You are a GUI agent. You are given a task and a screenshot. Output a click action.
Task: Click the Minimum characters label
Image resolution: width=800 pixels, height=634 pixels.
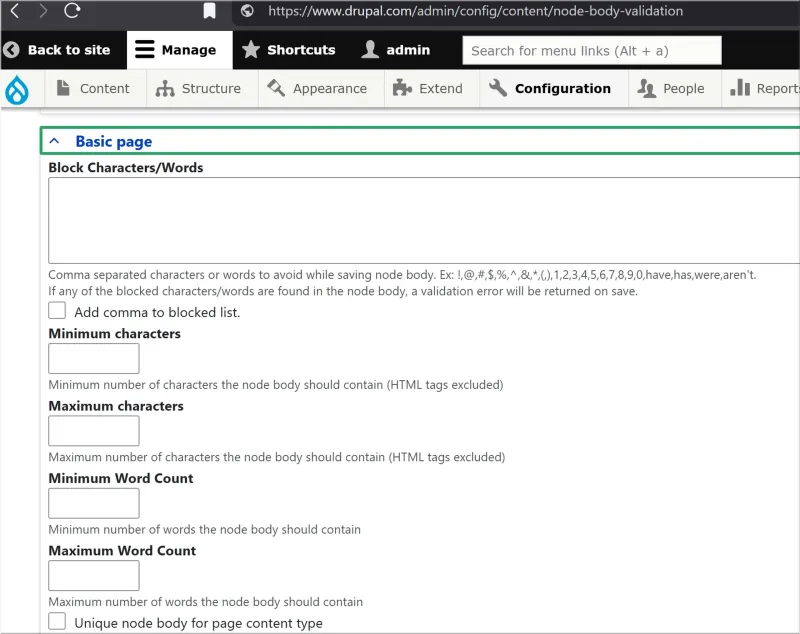click(x=114, y=334)
